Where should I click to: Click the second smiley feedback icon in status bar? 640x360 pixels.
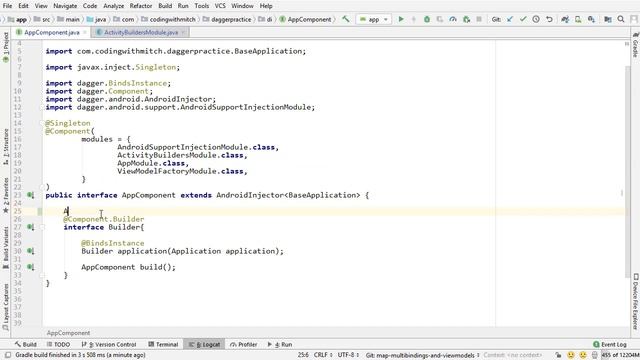pos(583,355)
